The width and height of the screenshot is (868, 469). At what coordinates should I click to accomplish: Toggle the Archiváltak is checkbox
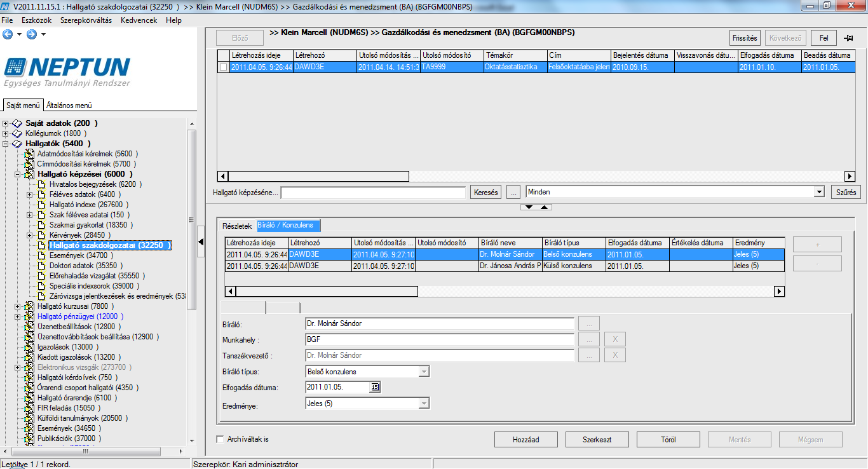pyautogui.click(x=220, y=439)
